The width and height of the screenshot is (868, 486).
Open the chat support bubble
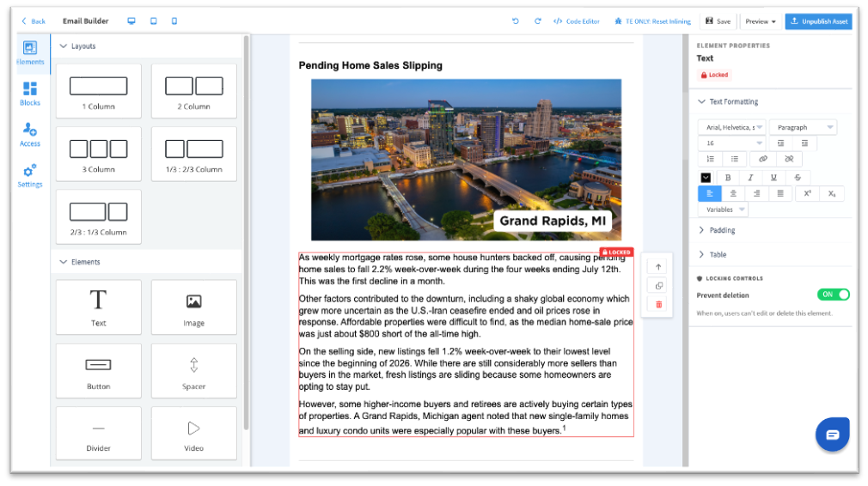coord(832,434)
